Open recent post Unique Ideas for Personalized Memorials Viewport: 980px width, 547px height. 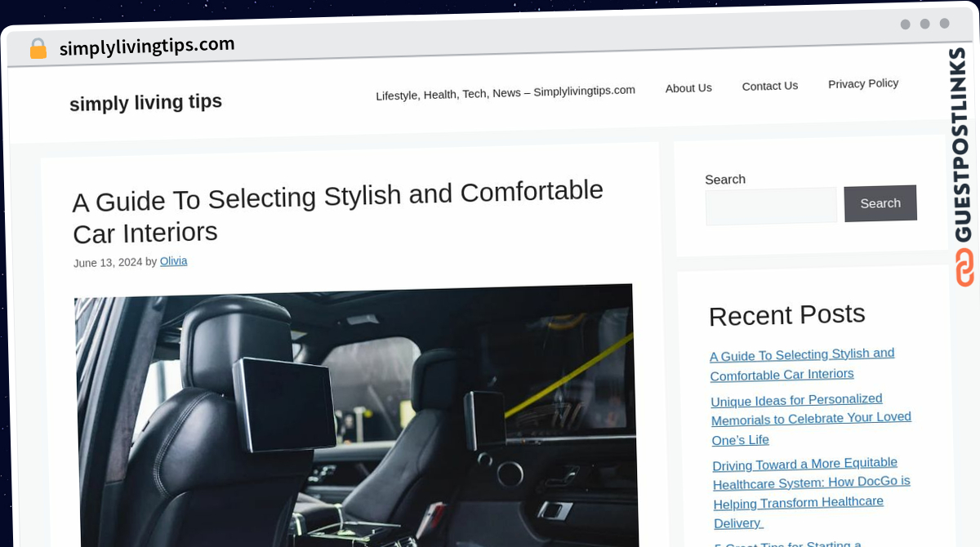pyautogui.click(x=811, y=419)
